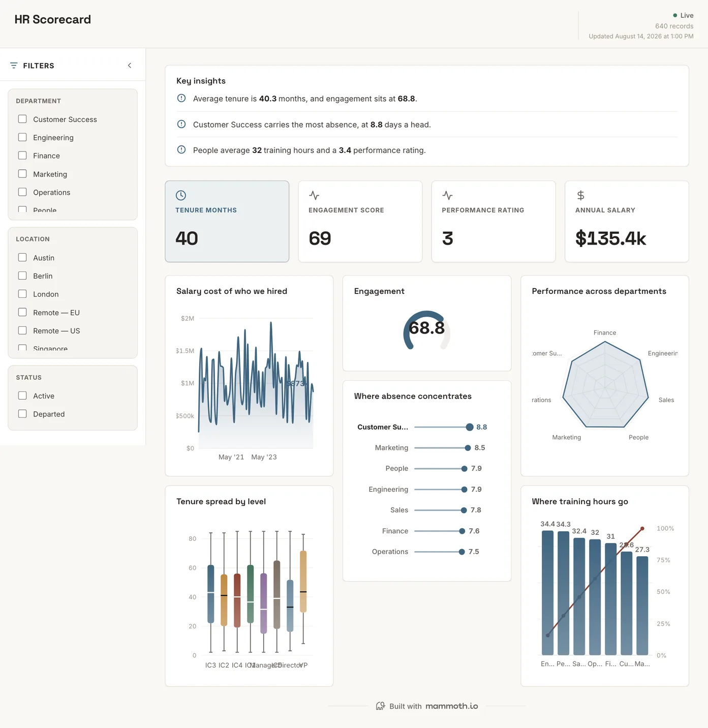Select the Annual Salary KPI card
708x728 pixels.
coord(627,222)
